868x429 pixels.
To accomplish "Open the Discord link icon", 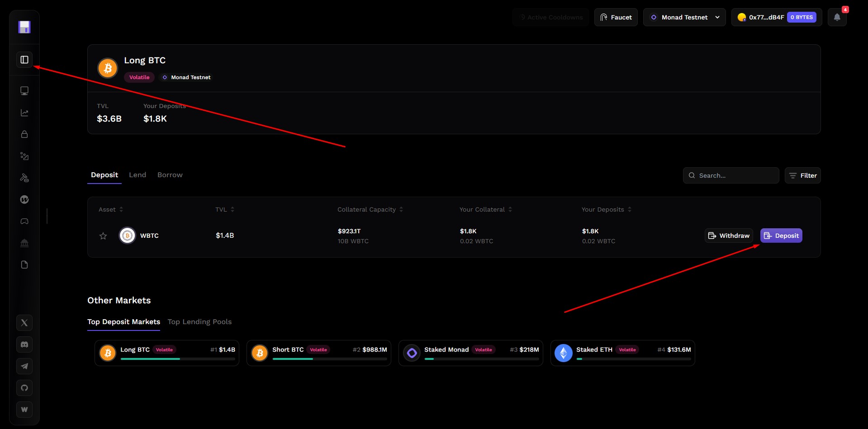I will pyautogui.click(x=24, y=344).
